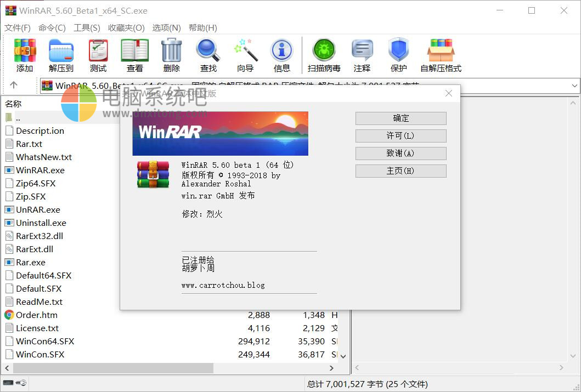The height and width of the screenshot is (392, 581).
Task: Click the file list horizontal scrollbar thumb
Action: point(114,368)
